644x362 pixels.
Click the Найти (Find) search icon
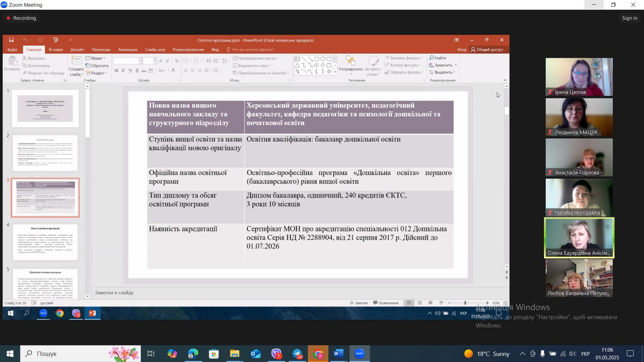coord(432,58)
